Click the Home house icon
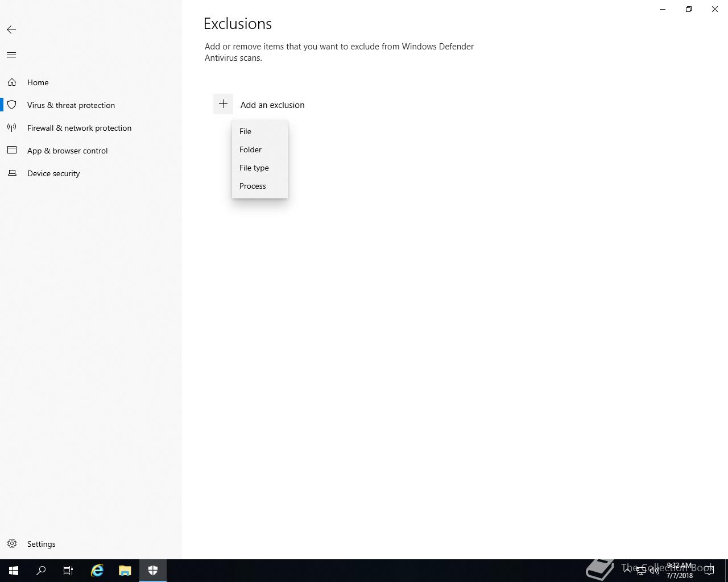 click(x=12, y=82)
